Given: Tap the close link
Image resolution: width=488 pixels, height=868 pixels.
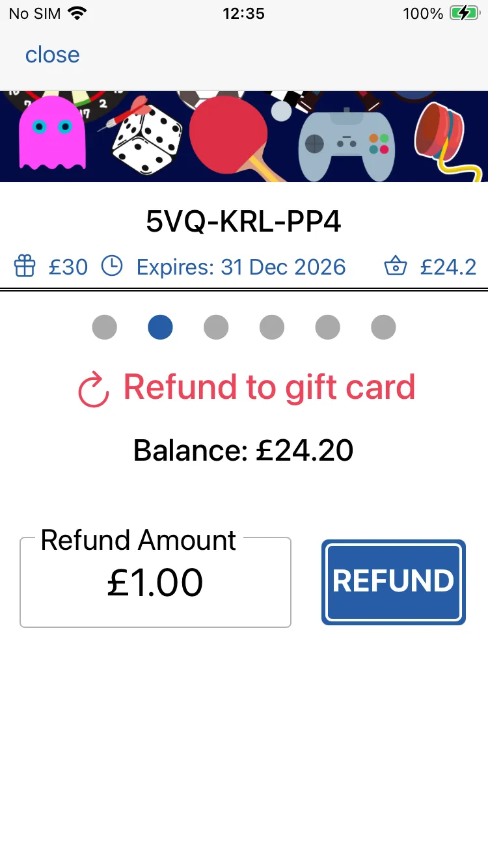Looking at the screenshot, I should coord(53,55).
